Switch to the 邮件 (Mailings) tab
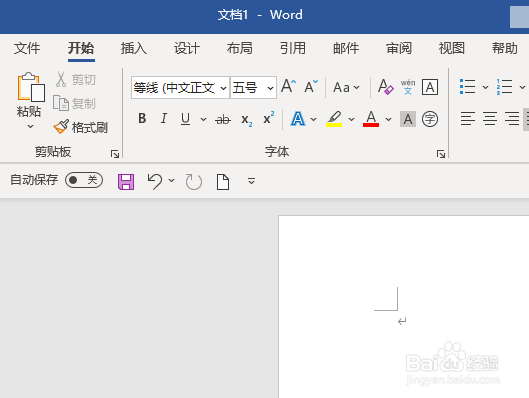Screen dimensions: 529x398 346,48
